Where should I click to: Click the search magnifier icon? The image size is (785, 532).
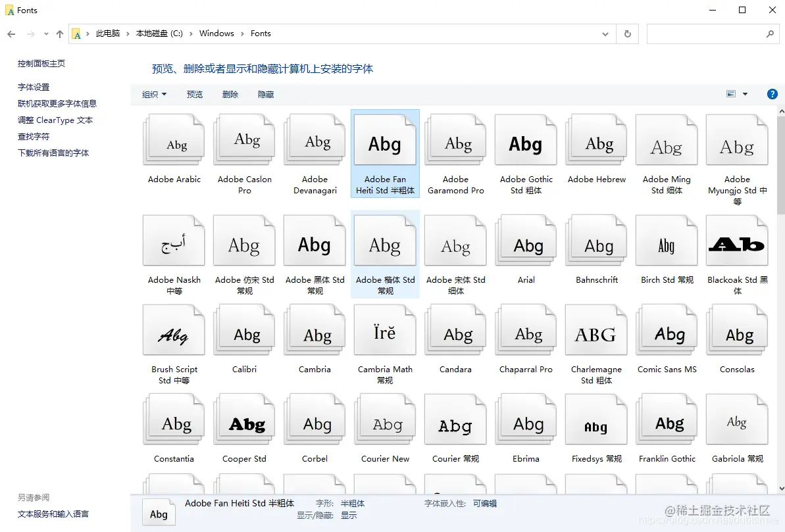pos(770,34)
